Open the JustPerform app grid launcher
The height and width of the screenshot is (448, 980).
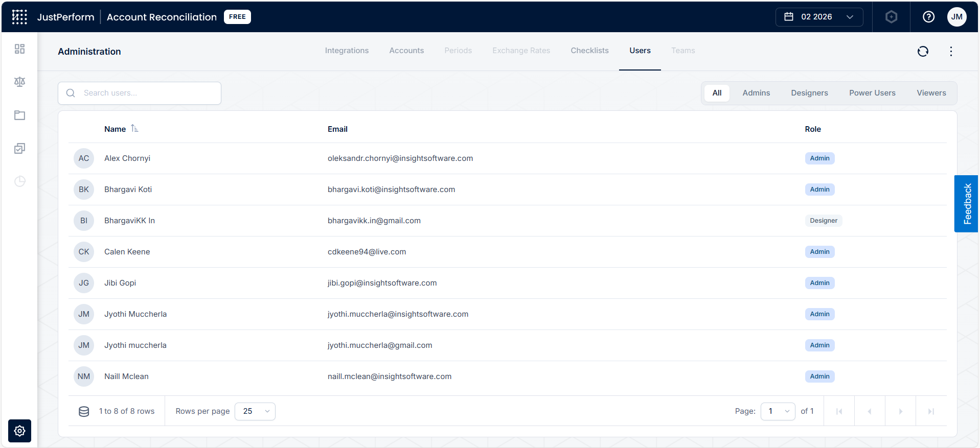point(19,17)
